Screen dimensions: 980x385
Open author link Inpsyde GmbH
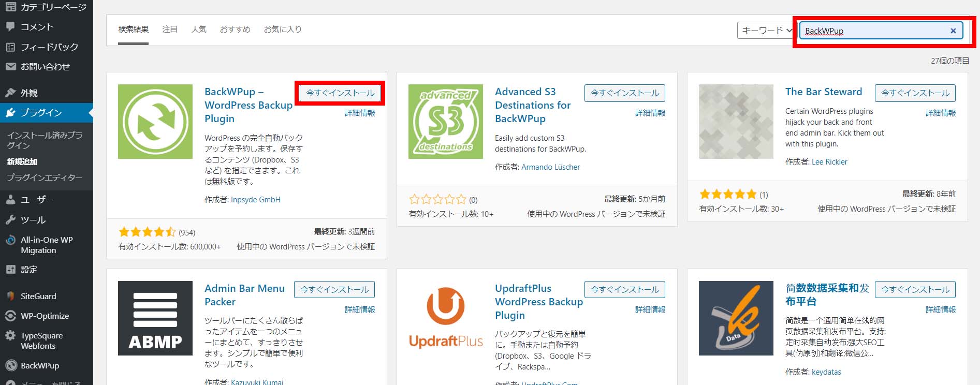tap(255, 200)
